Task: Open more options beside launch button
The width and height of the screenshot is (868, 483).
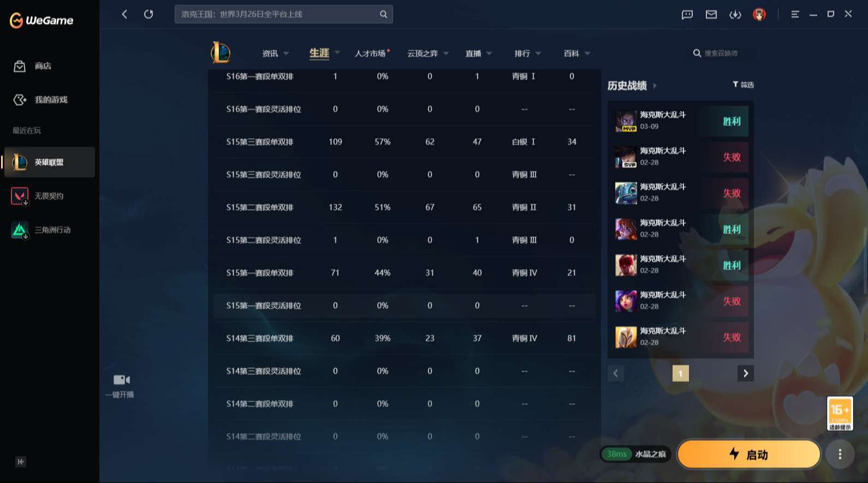Action: coord(840,454)
